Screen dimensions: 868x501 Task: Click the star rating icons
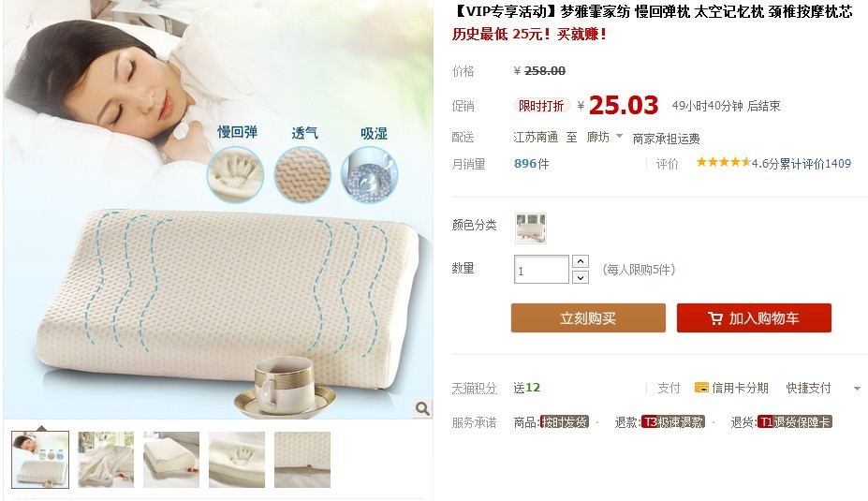coord(724,162)
